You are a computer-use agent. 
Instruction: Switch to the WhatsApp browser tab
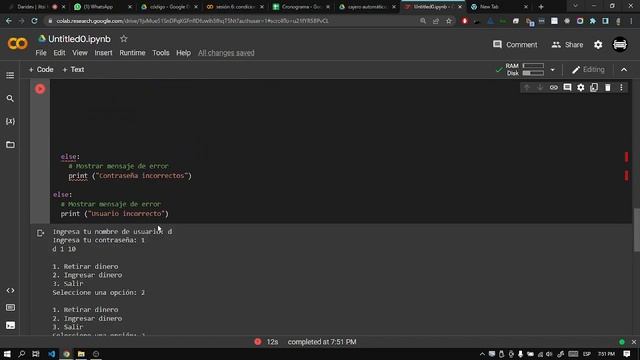(102, 7)
